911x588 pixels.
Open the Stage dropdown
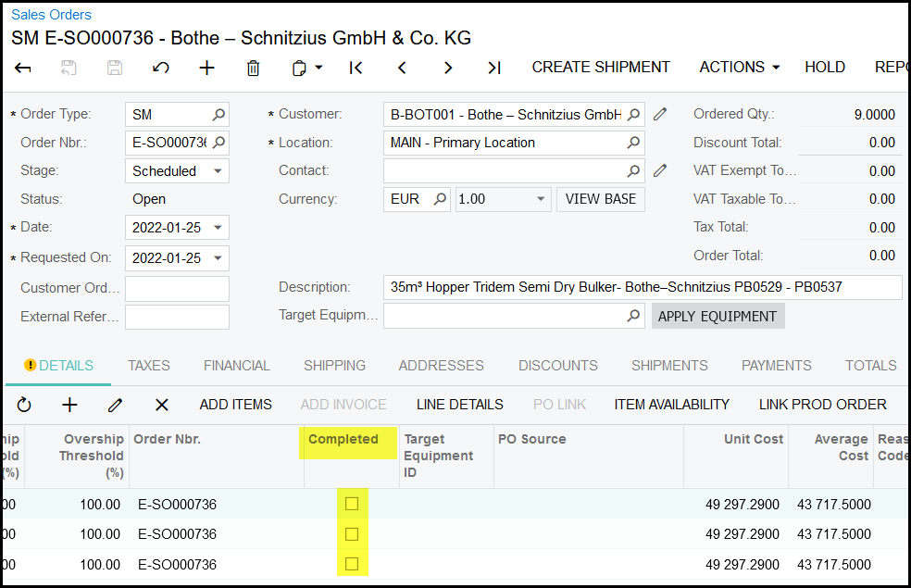pyautogui.click(x=218, y=171)
